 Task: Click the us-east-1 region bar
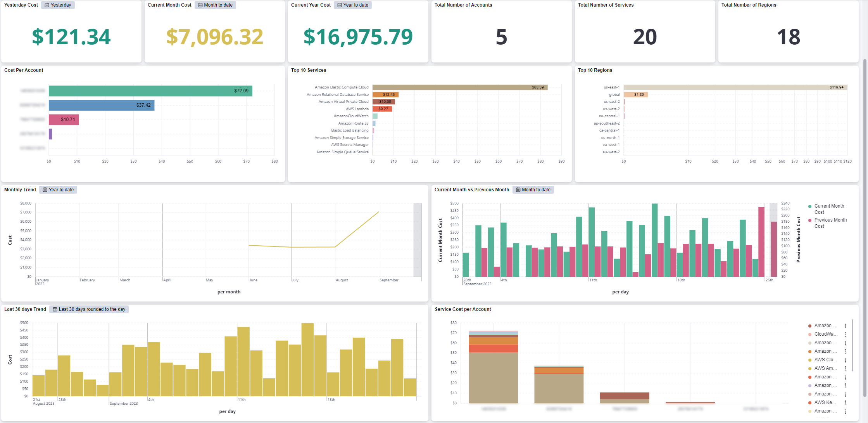(735, 87)
